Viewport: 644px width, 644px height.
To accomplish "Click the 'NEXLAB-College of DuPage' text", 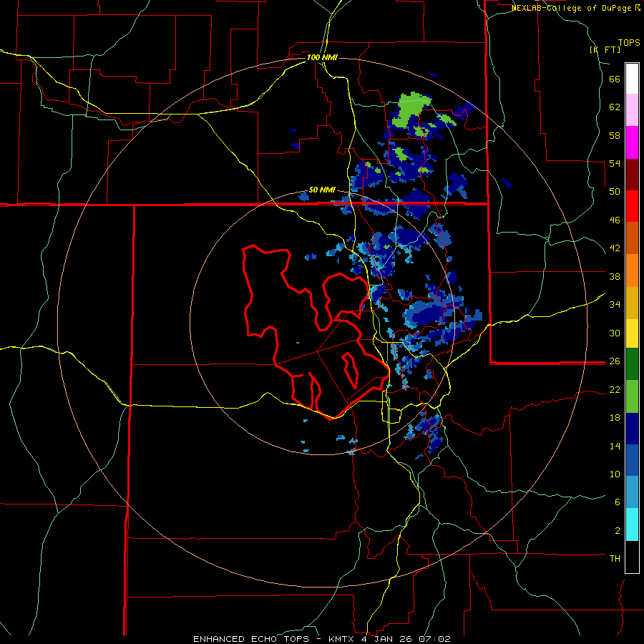I will [x=572, y=8].
